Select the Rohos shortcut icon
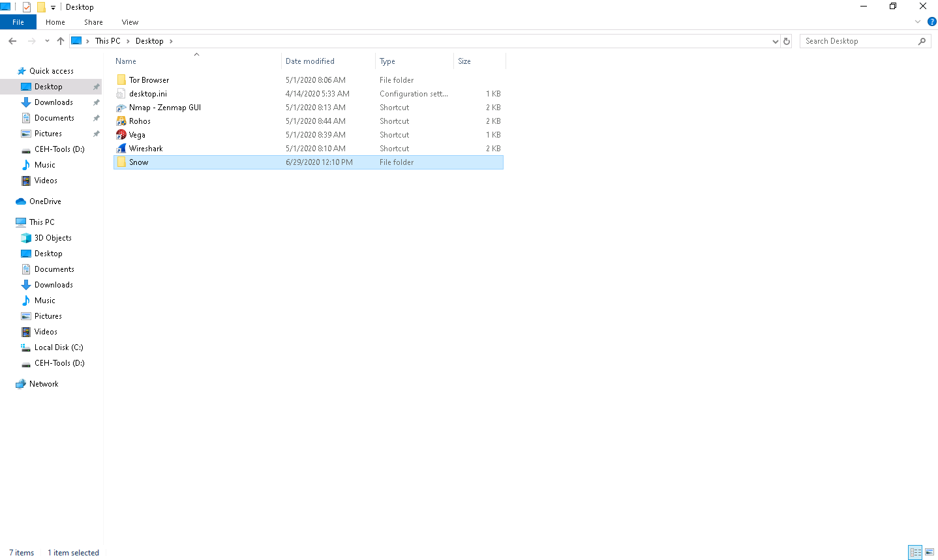 121,121
